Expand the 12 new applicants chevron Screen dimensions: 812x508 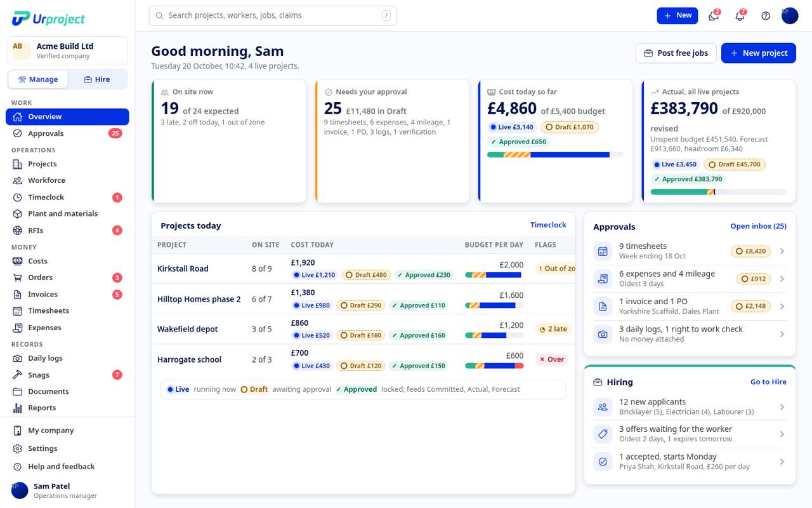[x=782, y=407]
